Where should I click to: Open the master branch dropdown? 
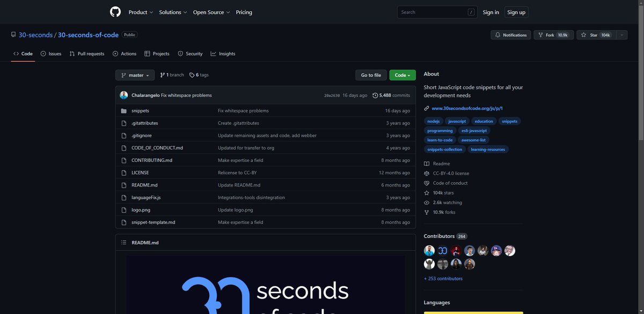pos(135,75)
